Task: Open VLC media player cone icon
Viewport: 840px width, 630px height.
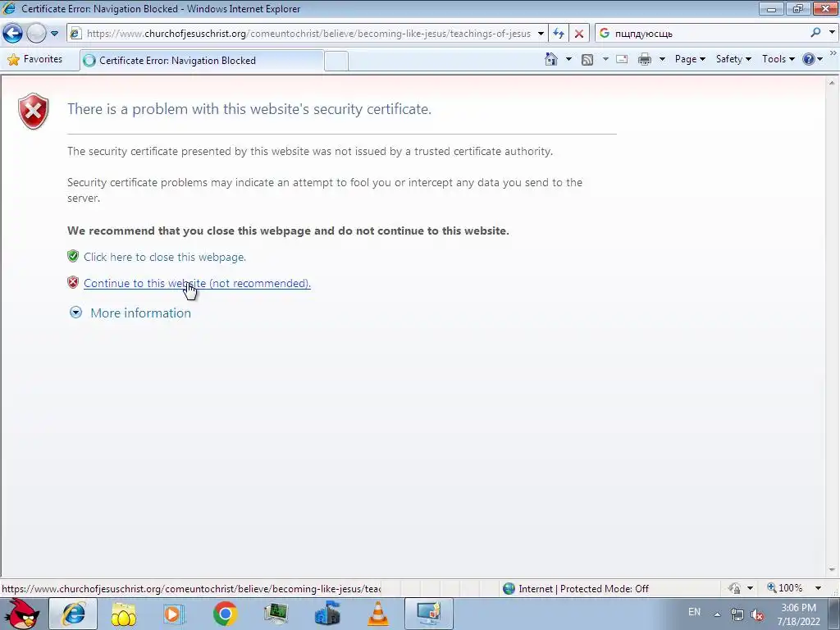Action: coord(378,614)
